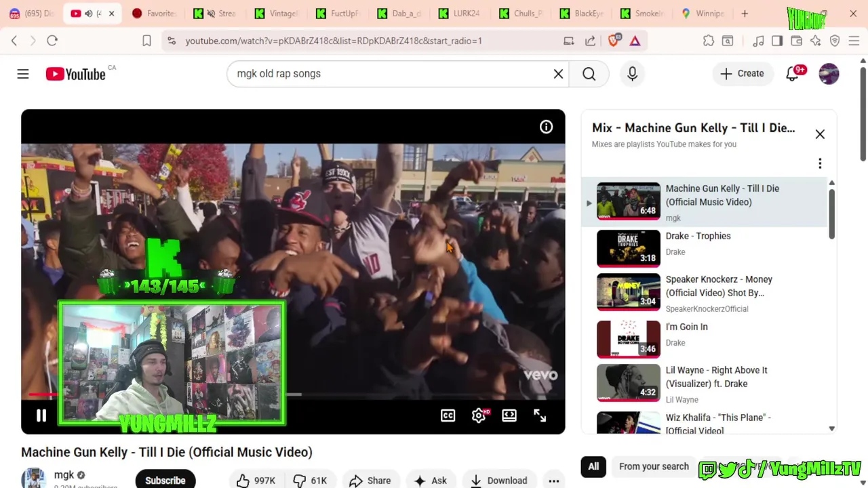Select the From your search chip
868x488 pixels.
pos(654,466)
